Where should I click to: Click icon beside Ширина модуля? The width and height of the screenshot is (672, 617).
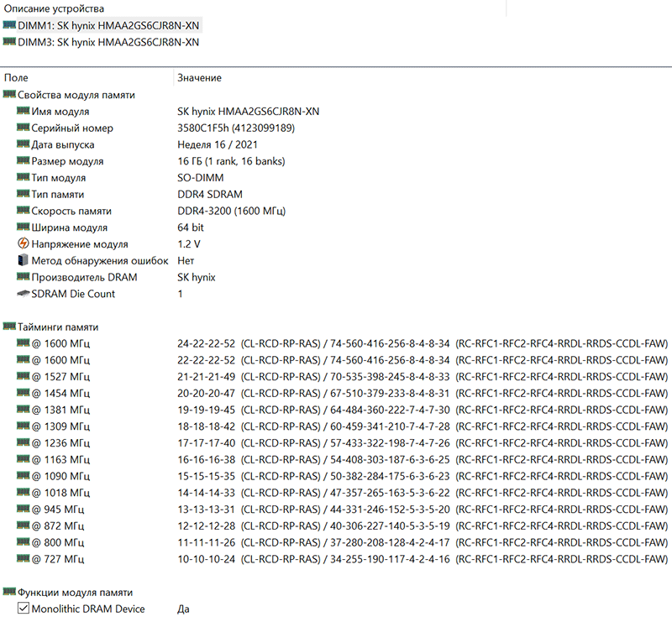click(x=23, y=227)
